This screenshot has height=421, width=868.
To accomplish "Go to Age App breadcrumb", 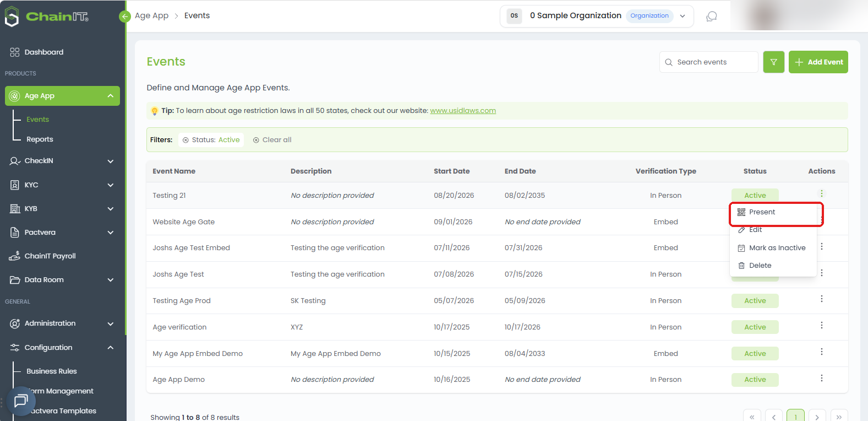I will coord(151,15).
